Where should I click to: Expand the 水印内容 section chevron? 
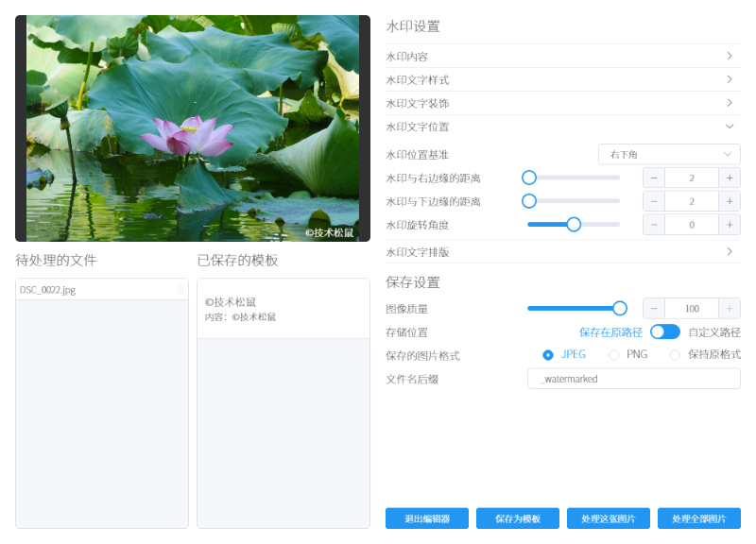coord(730,56)
